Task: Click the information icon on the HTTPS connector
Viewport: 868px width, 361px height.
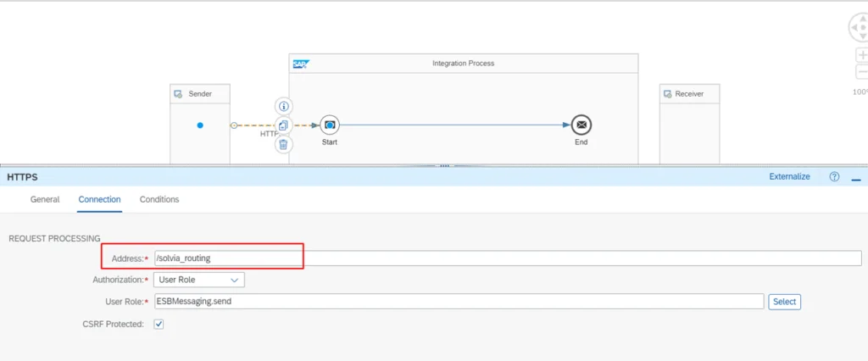Action: [284, 106]
